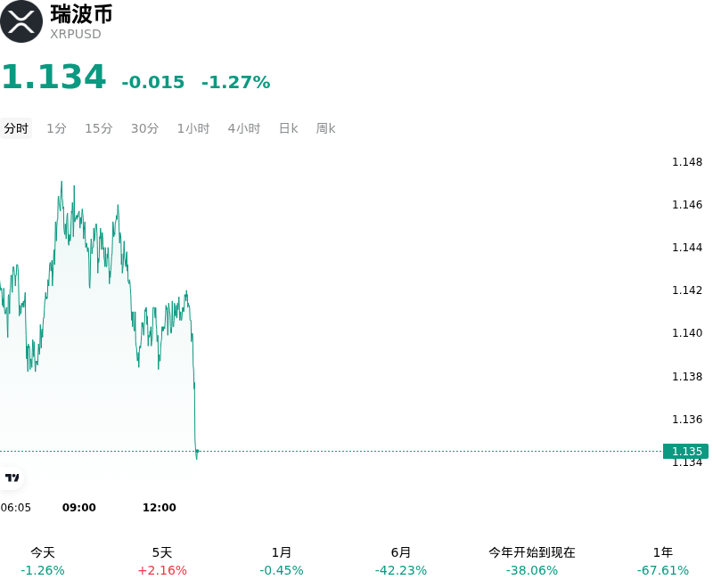The height and width of the screenshot is (588, 713).
Task: Select the 6月 -42.23% range button
Action: tap(401, 561)
